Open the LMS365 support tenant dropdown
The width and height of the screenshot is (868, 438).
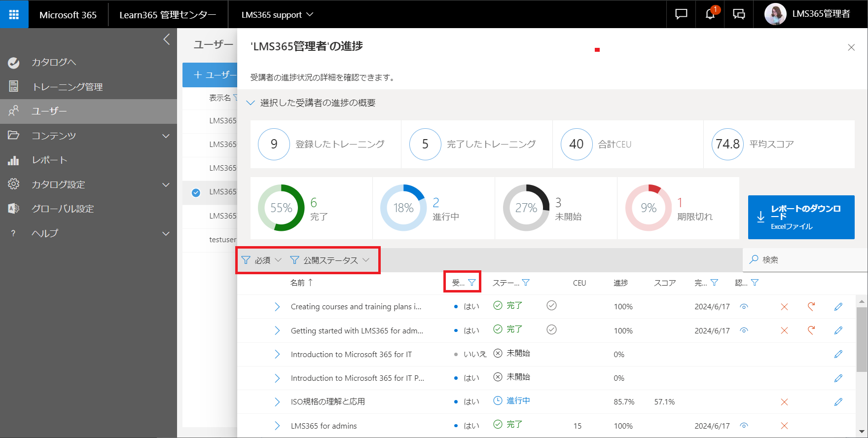pyautogui.click(x=277, y=14)
